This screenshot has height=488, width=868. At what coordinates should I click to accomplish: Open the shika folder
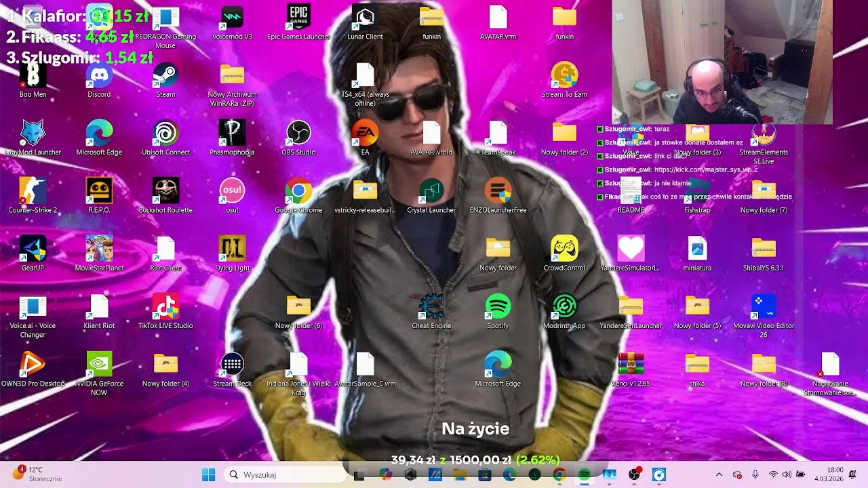697,369
